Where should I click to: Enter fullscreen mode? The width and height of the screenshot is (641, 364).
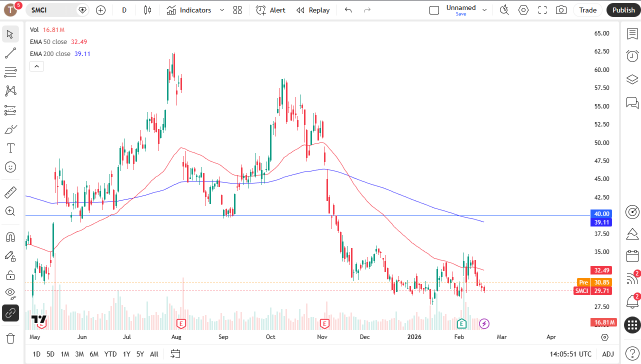(542, 10)
